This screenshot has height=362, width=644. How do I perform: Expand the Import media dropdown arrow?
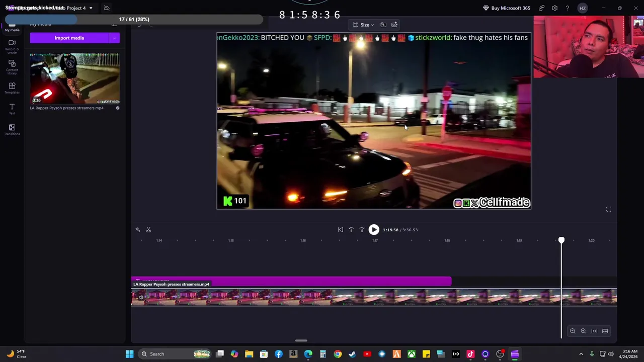click(114, 38)
